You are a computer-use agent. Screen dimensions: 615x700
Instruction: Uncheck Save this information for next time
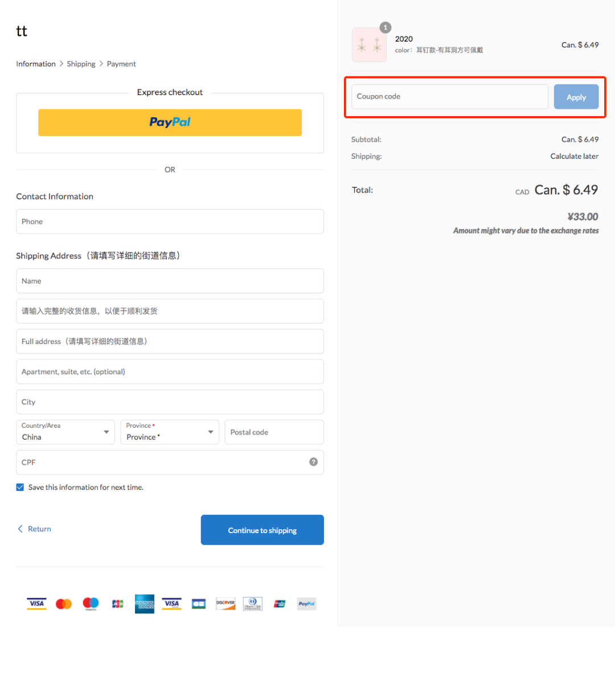pos(20,487)
